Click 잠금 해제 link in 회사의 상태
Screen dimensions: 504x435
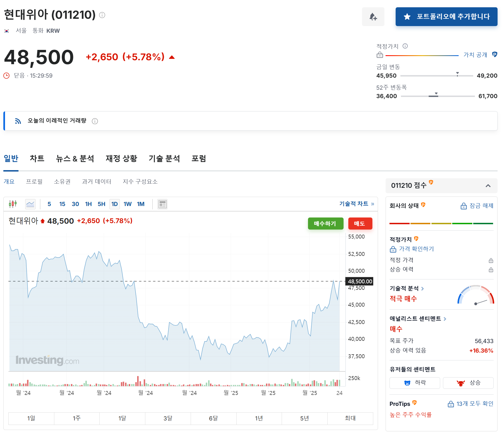click(477, 206)
